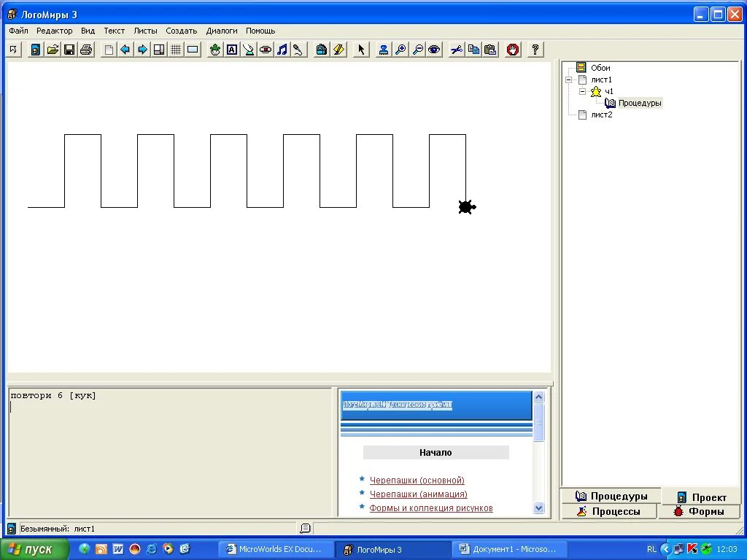Screen dimensions: 747x560
Task: Click the project icon after the corner arrow
Action: click(x=36, y=50)
